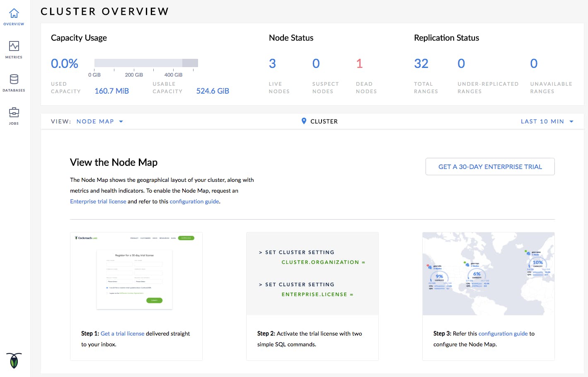Follow the configuration guide link in Step 3
Image resolution: width=588 pixels, height=377 pixels.
[503, 333]
